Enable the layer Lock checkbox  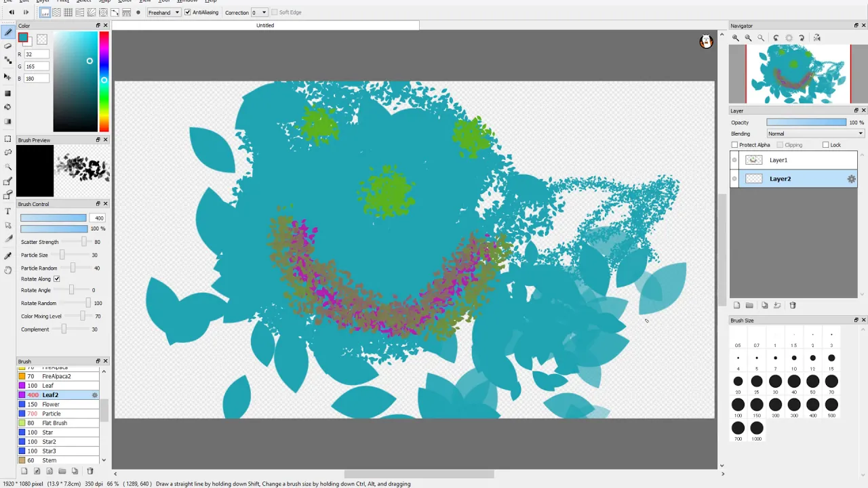click(825, 145)
